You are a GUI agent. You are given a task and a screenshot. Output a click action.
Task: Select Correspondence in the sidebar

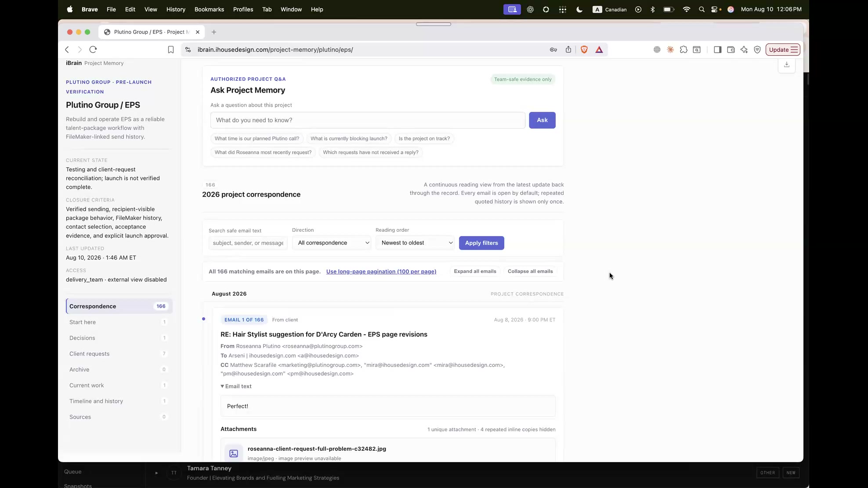tap(119, 306)
